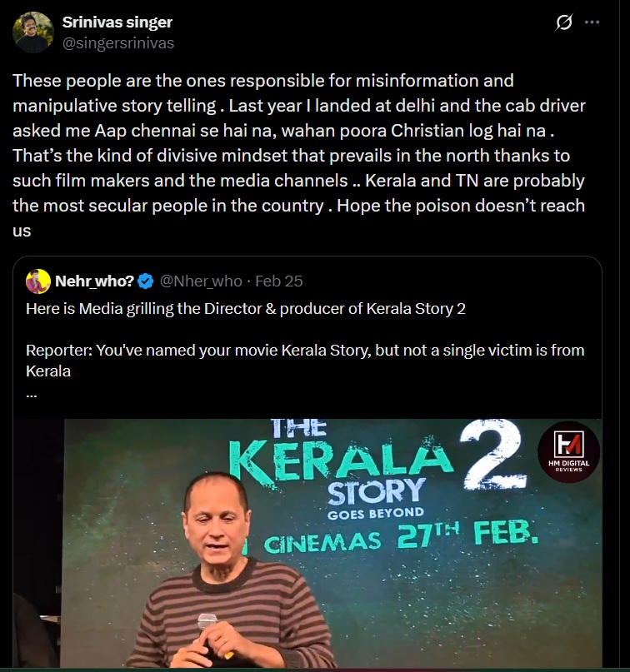Click the HM Digital Reviews logo
This screenshot has height=672, width=630.
tap(568, 451)
